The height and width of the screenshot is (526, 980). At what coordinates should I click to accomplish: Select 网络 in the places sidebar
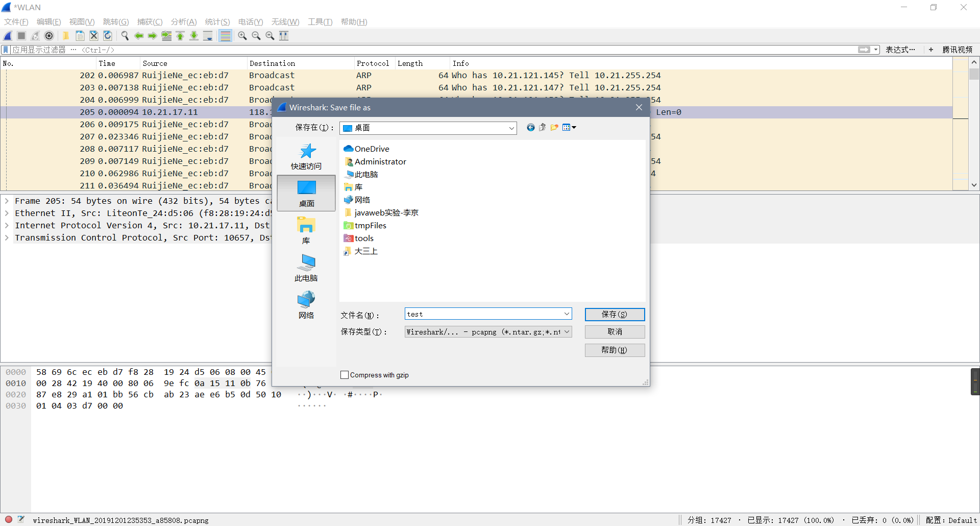click(x=306, y=305)
